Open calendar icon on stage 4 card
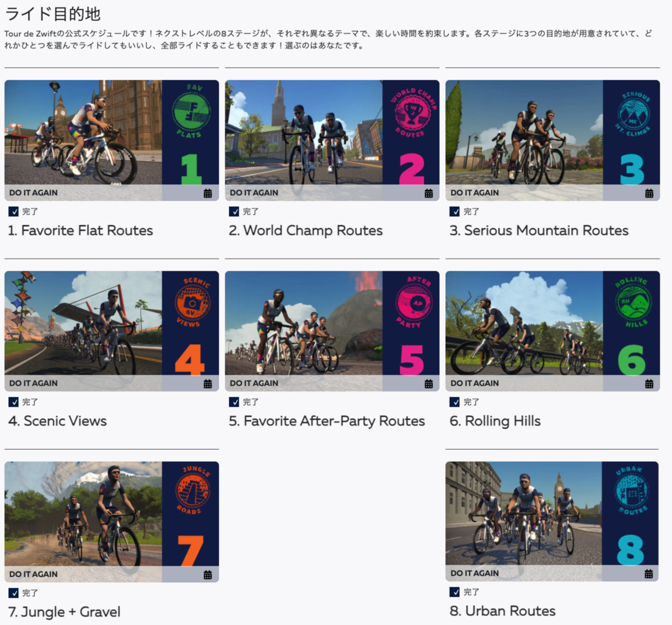The height and width of the screenshot is (625, 672). 208,384
